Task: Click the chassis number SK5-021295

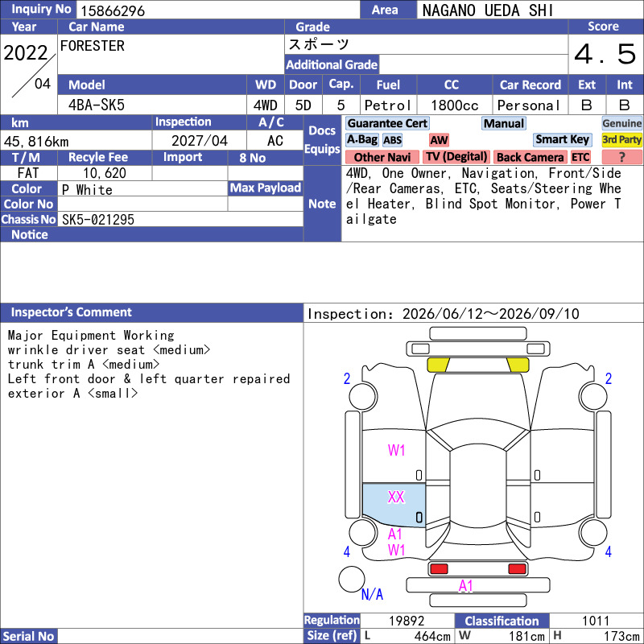Action: pos(97,220)
